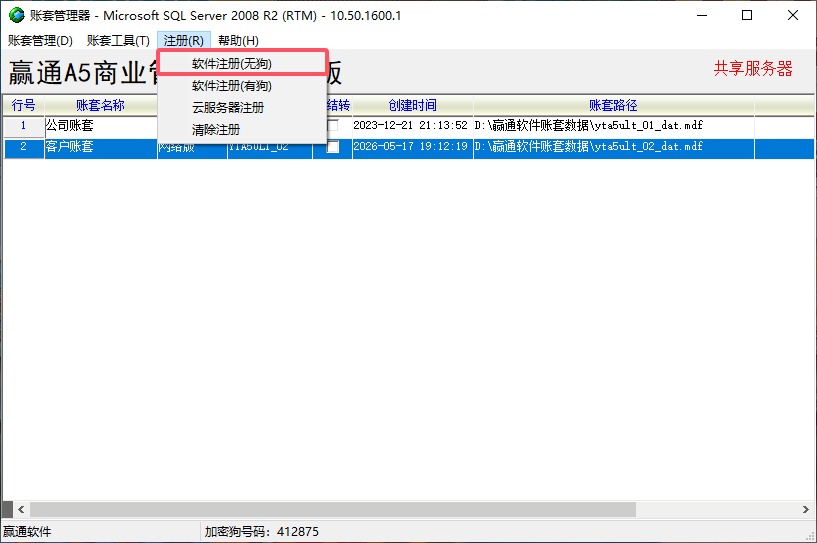The image size is (817, 543).
Task: Maximize the 账套管理器 window
Action: [747, 16]
